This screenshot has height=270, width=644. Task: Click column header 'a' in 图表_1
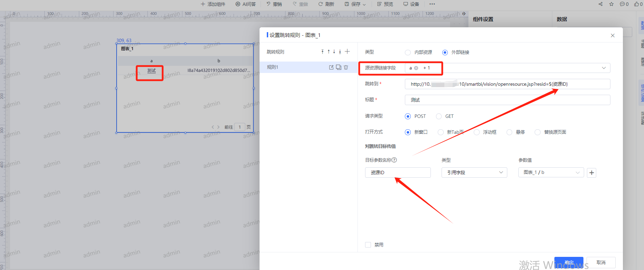coord(151,61)
